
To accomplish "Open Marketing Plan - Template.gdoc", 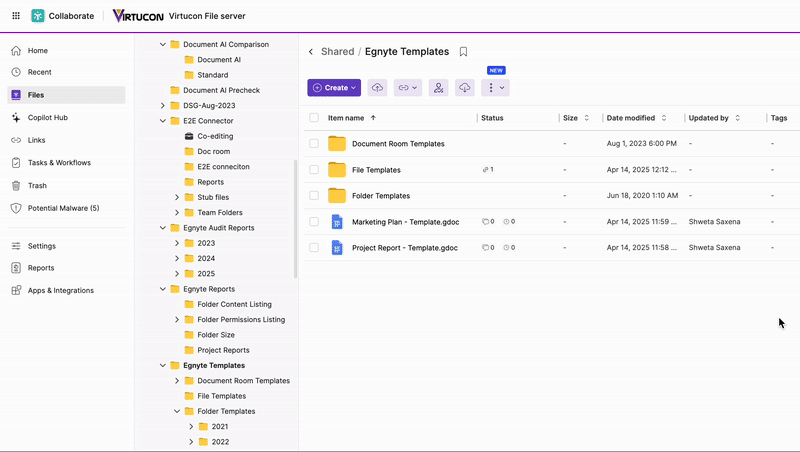I will point(406,222).
